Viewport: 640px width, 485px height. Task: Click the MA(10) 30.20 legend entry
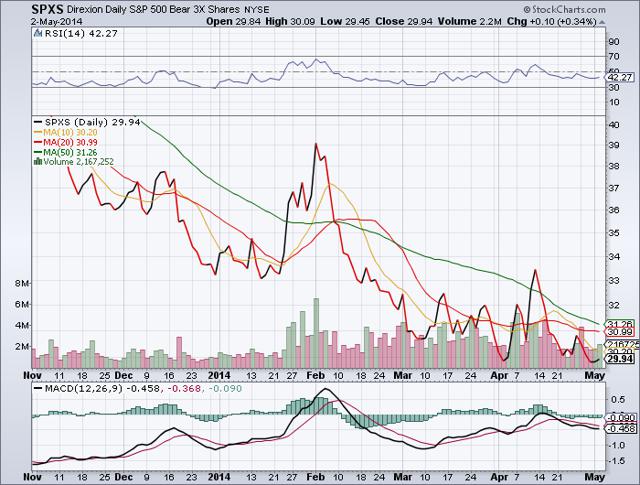[71, 132]
